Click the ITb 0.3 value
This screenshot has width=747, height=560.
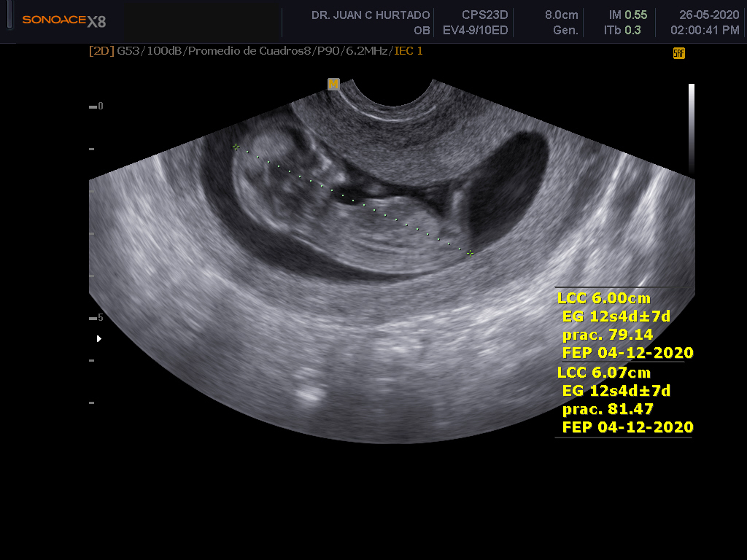(x=622, y=31)
